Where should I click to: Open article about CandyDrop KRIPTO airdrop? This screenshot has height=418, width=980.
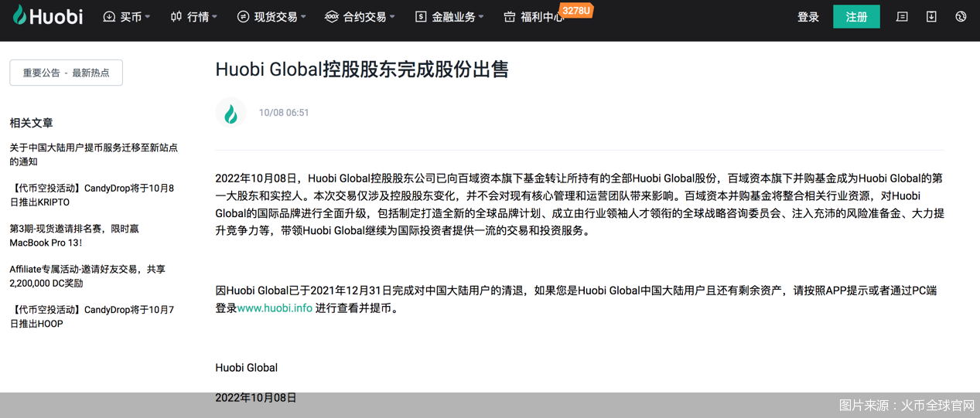(x=91, y=195)
